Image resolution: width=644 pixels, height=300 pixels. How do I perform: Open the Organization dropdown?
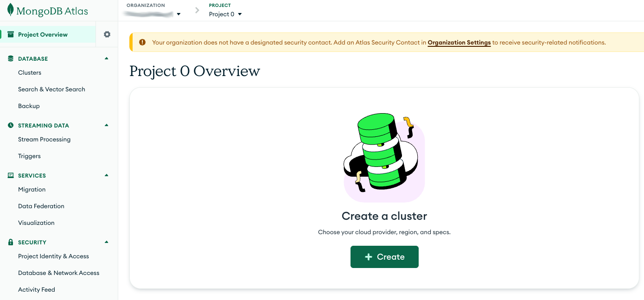179,14
